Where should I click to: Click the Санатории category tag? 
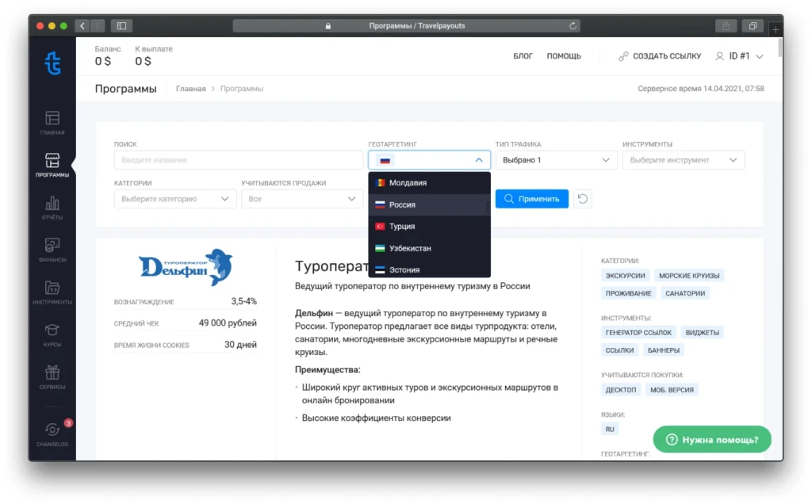tap(684, 293)
